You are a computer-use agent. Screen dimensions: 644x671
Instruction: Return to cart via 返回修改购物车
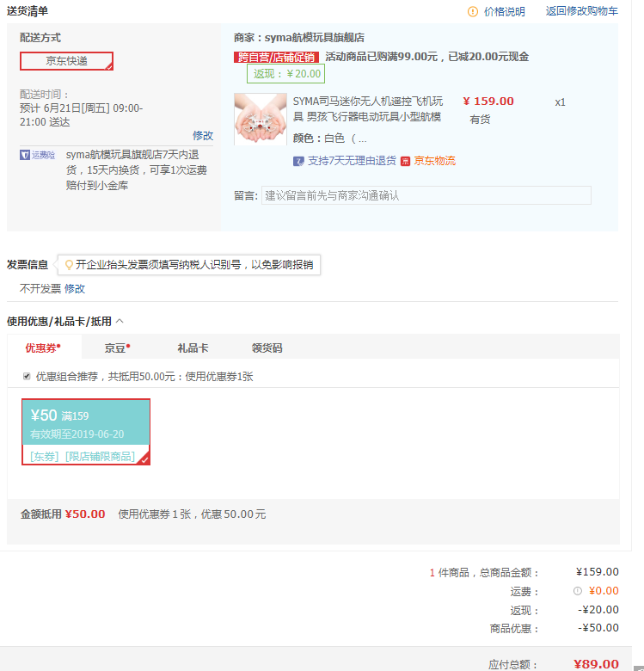(581, 11)
